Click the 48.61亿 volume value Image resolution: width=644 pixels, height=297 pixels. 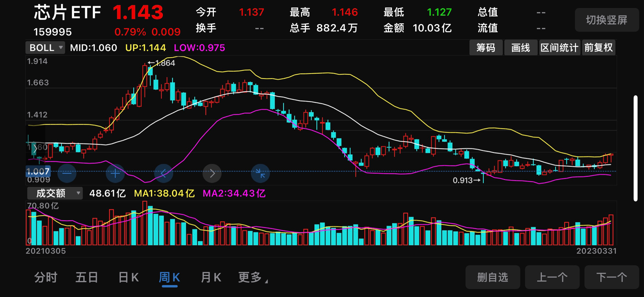point(108,193)
